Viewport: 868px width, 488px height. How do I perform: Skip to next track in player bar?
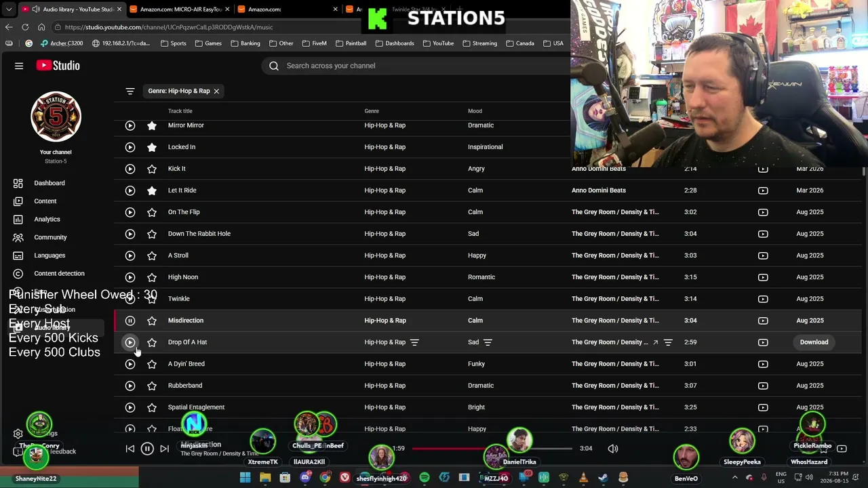coord(164,449)
